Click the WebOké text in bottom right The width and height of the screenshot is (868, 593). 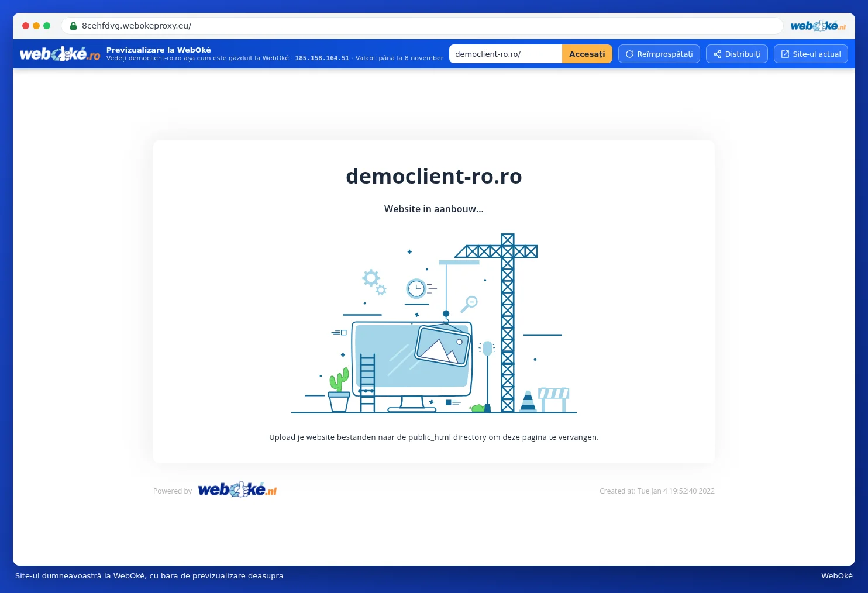[837, 575]
